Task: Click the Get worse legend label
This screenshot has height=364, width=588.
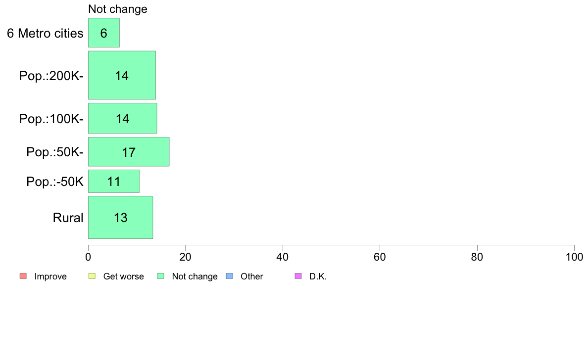Action: 124,276
